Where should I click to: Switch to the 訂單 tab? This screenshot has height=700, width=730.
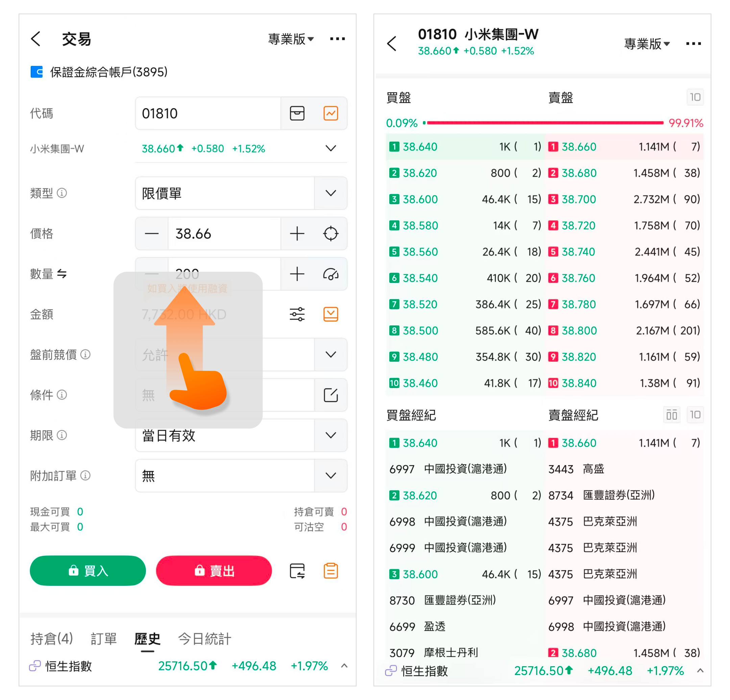103,639
